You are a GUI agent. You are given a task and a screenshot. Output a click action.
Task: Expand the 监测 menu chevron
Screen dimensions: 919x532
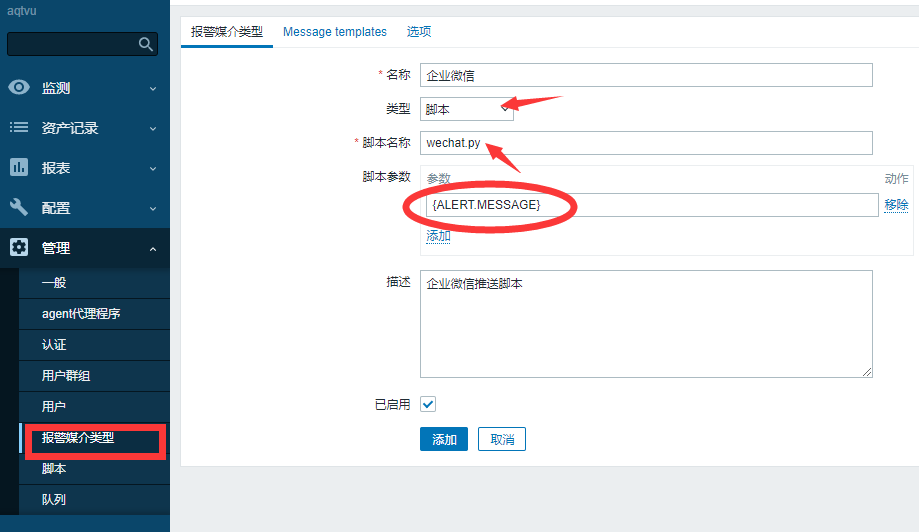point(153,88)
